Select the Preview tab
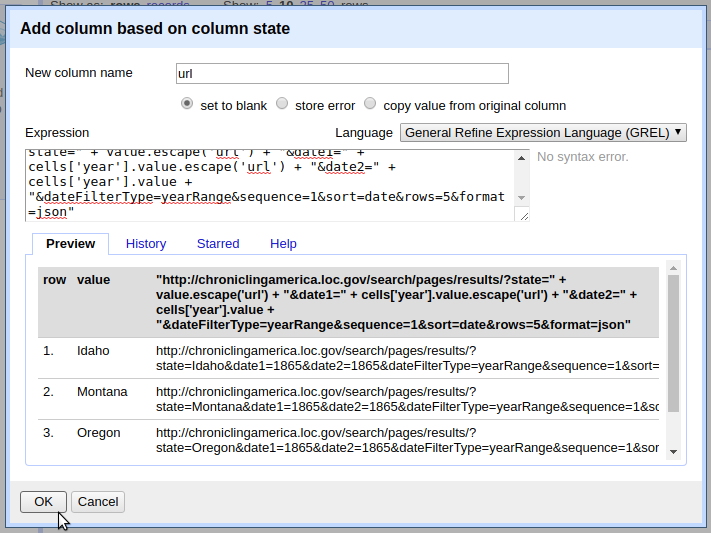Viewport: 711px width, 533px height. [71, 243]
